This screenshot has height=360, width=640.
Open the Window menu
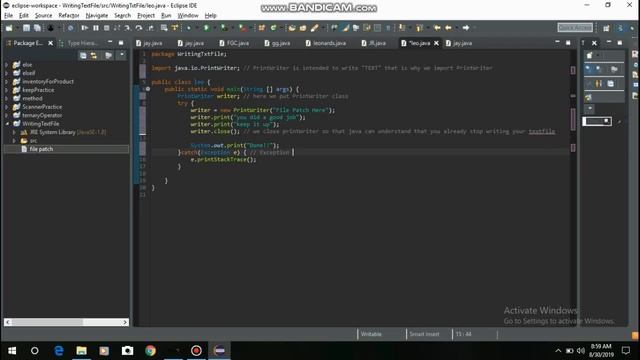(x=188, y=16)
